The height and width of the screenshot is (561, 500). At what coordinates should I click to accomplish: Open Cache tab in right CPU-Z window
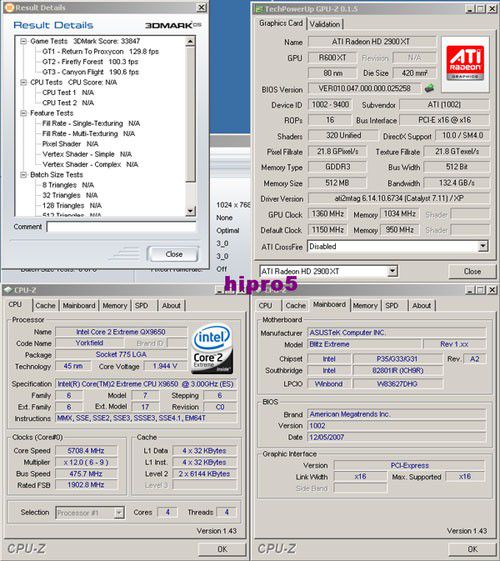(295, 306)
